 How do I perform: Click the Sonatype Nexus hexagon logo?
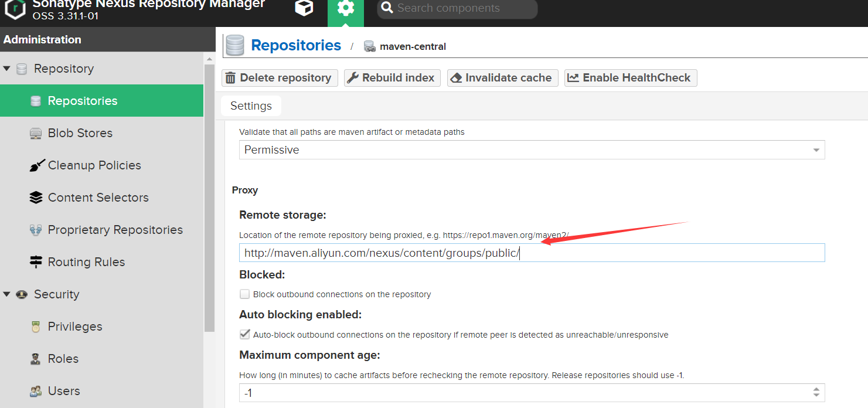15,9
